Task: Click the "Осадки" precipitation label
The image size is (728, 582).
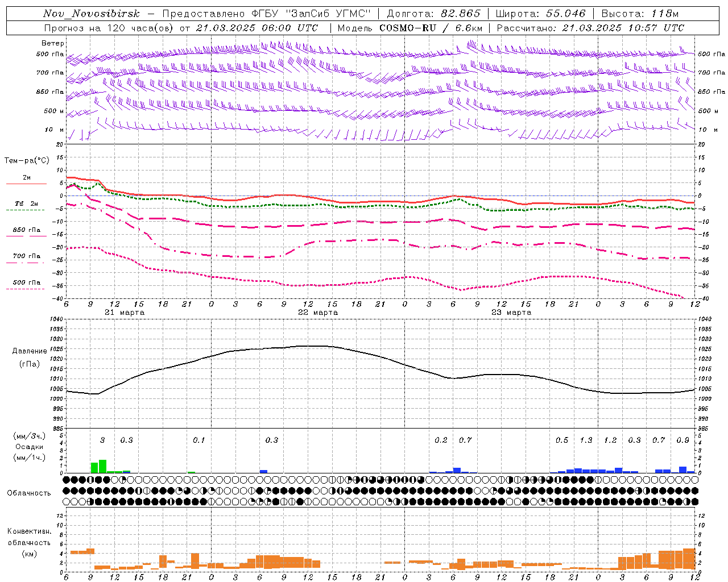Action: click(x=29, y=447)
